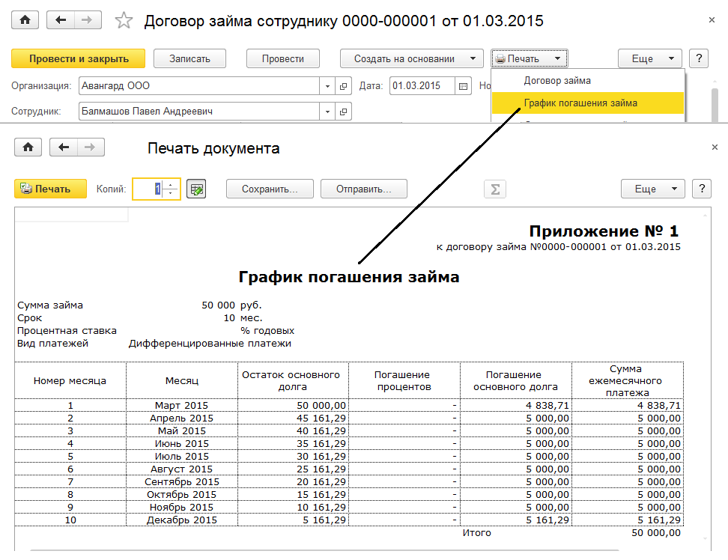Open the calendar picker next to Дата field

[x=464, y=86]
